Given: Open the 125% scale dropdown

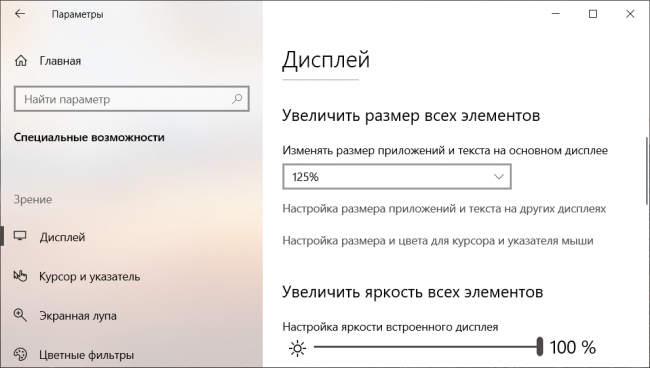Looking at the screenshot, I should [x=397, y=177].
